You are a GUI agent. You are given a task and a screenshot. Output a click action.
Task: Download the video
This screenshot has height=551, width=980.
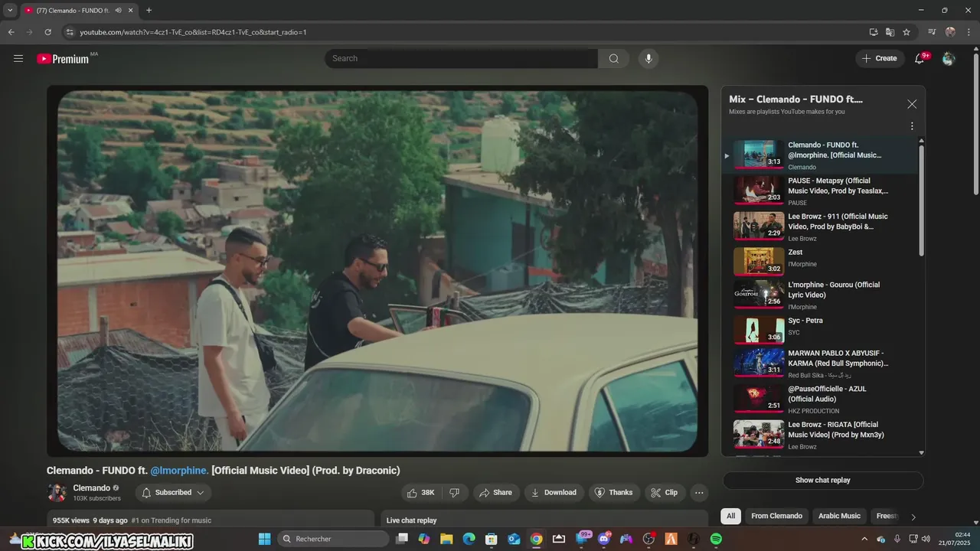554,493
